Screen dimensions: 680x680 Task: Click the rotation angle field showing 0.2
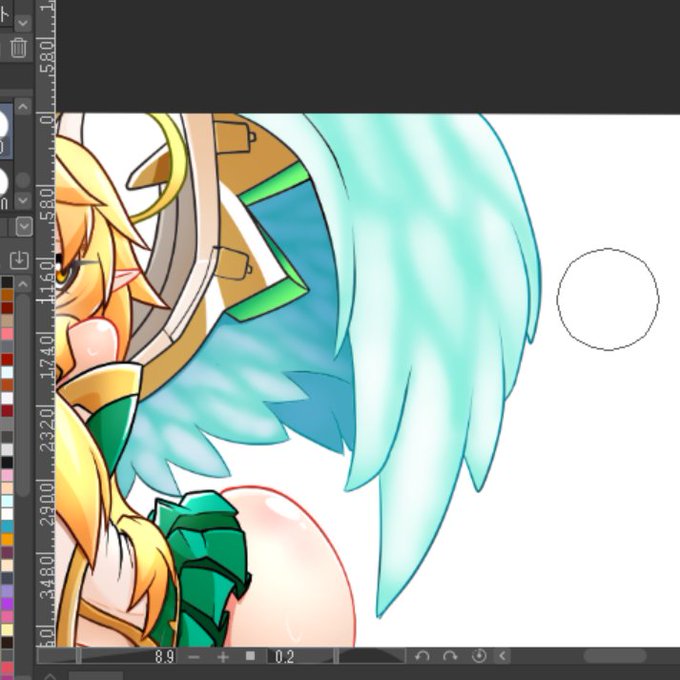click(x=284, y=657)
